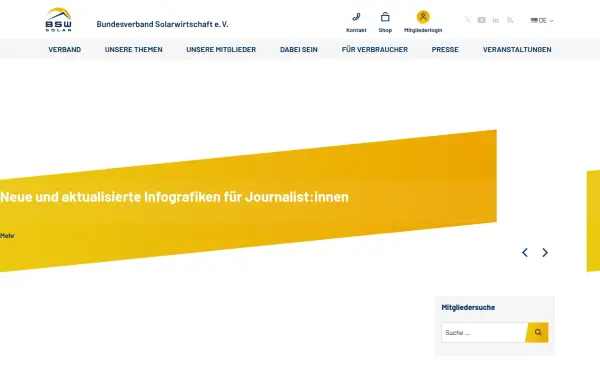600x375 pixels.
Task: Open the VERBAND menu
Action: click(x=65, y=49)
